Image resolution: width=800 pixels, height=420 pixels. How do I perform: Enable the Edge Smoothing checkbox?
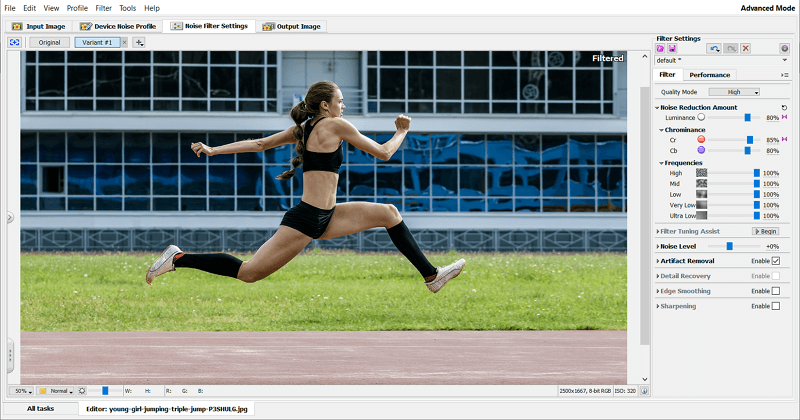point(776,291)
